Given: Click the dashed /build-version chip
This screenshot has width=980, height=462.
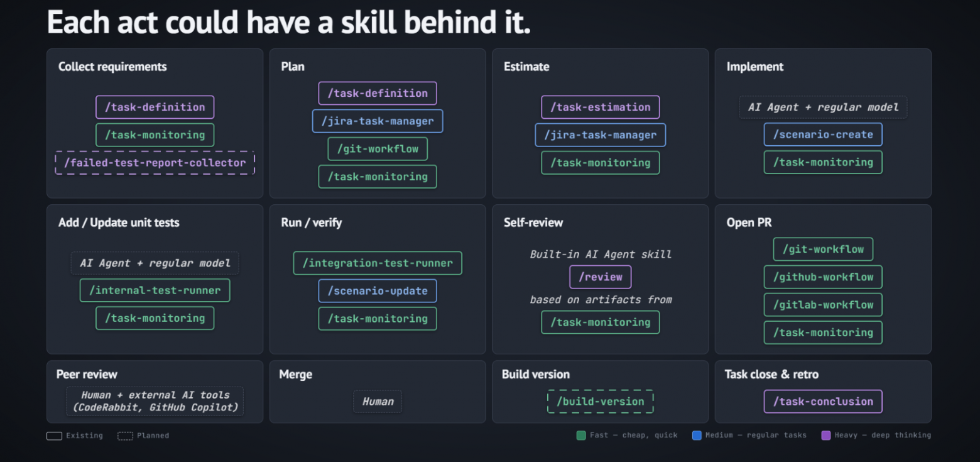Looking at the screenshot, I should coord(600,402).
